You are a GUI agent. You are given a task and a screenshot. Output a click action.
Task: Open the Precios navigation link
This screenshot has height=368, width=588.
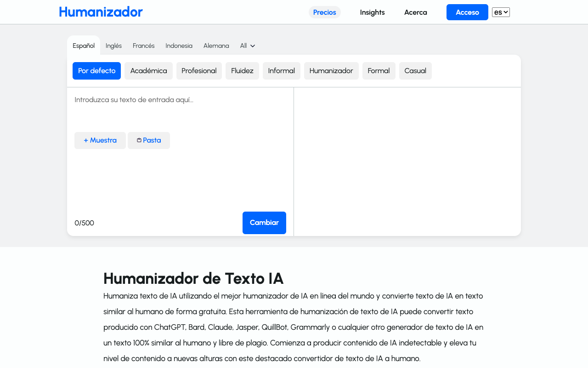[x=325, y=12]
